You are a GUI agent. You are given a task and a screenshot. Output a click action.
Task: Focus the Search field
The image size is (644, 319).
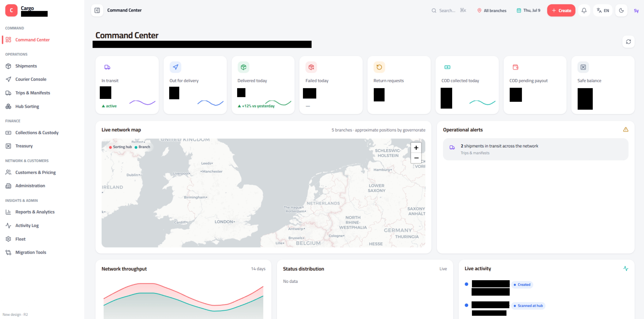coord(449,10)
